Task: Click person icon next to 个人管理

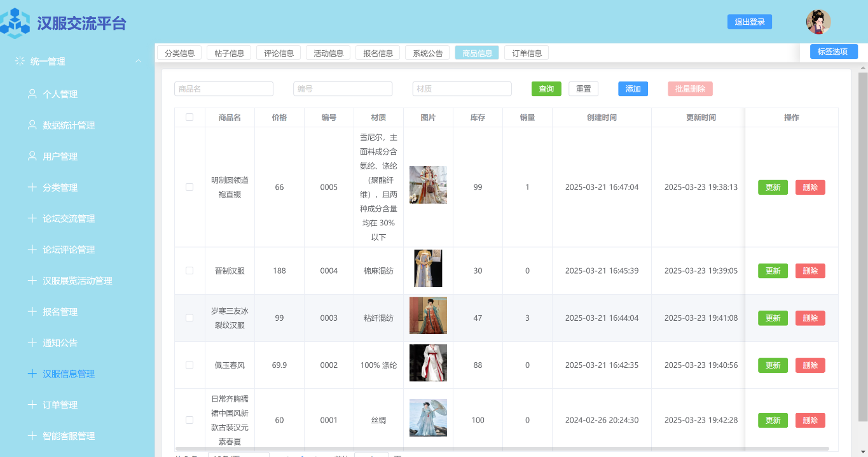Action: pyautogui.click(x=32, y=94)
